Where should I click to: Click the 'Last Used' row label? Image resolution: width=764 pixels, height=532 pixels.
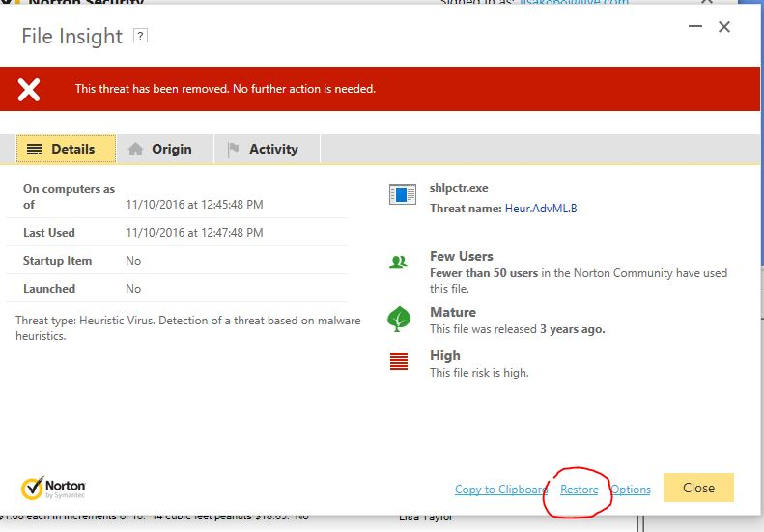tap(49, 233)
